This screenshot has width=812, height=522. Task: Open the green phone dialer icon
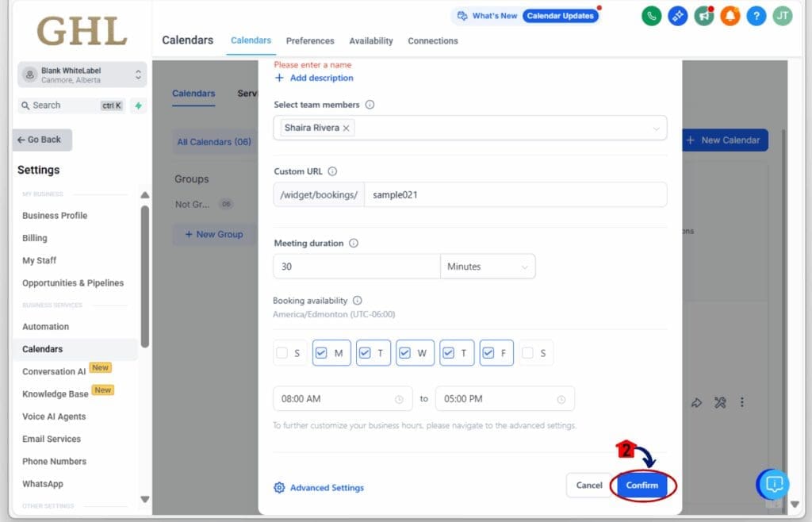[x=652, y=16]
